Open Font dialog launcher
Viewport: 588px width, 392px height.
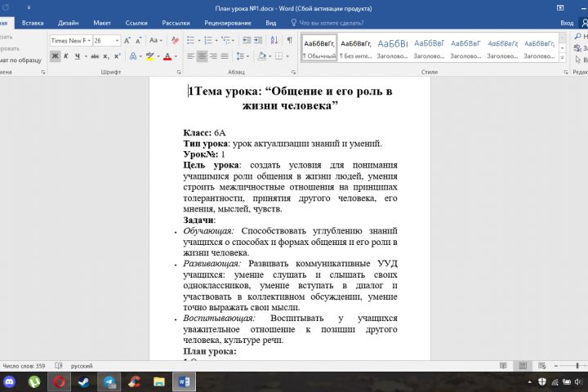pyautogui.click(x=179, y=72)
